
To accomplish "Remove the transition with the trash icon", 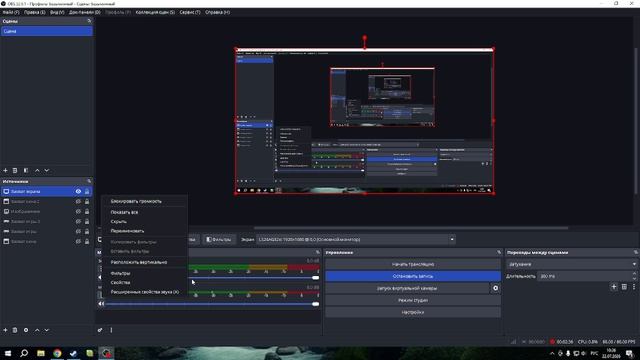I will pos(624,287).
